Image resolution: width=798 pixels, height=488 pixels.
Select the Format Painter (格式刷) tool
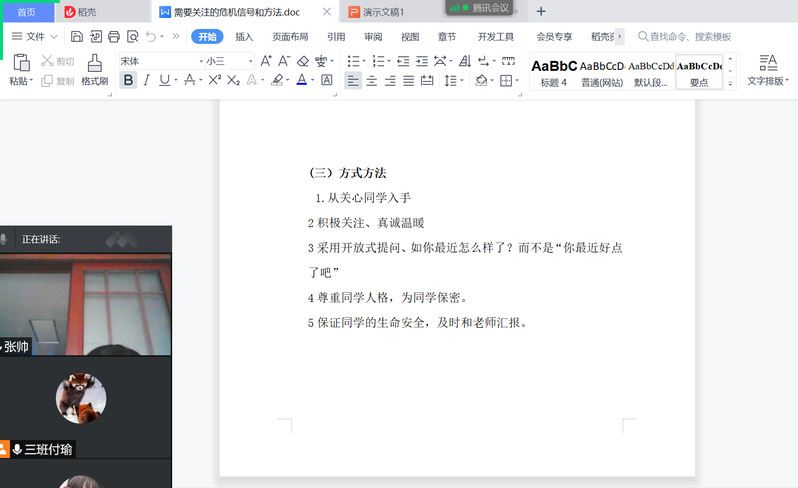tap(94, 70)
